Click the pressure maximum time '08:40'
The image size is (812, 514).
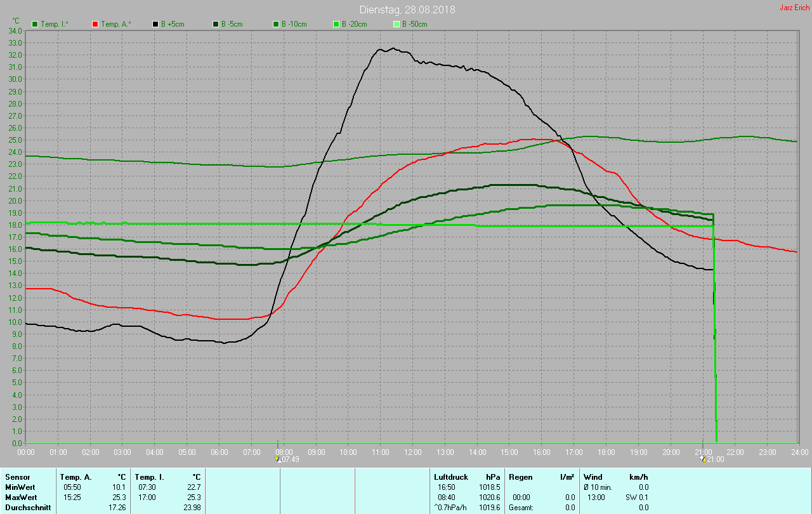tap(446, 497)
